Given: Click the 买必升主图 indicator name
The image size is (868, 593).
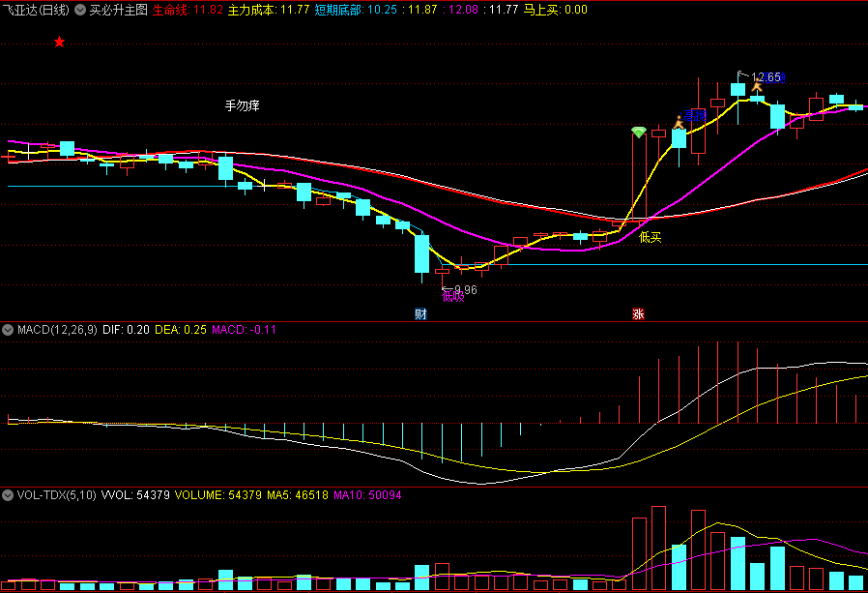Looking at the screenshot, I should tap(119, 10).
